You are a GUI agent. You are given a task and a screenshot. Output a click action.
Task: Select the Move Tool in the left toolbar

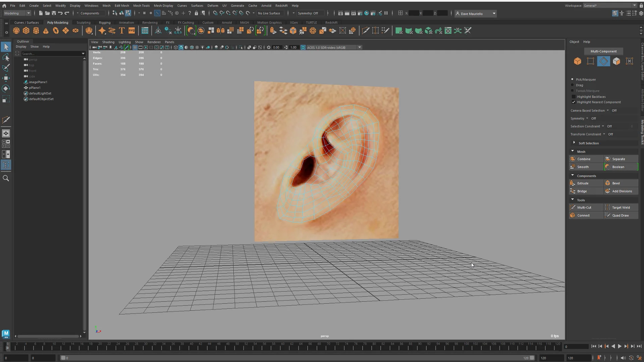pyautogui.click(x=6, y=78)
